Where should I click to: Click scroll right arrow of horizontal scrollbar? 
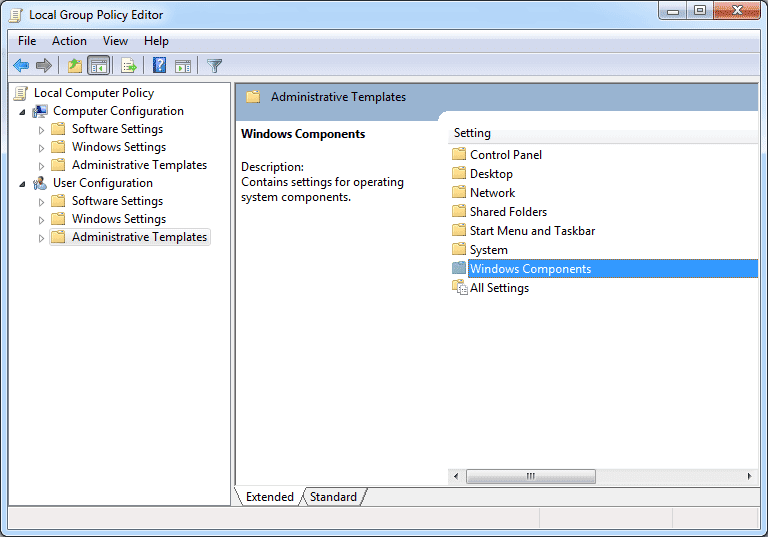pos(749,476)
